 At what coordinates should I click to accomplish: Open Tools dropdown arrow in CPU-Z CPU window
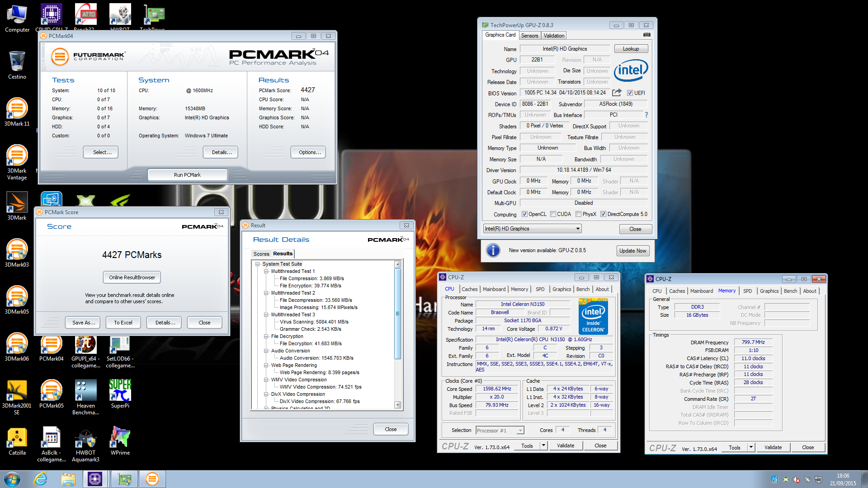click(x=543, y=446)
